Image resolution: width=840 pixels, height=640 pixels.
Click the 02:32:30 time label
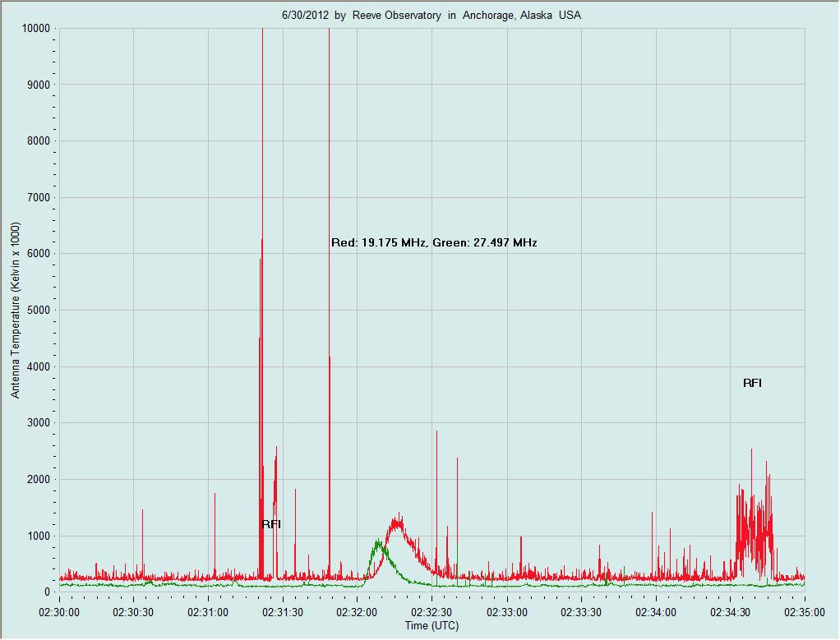click(432, 612)
